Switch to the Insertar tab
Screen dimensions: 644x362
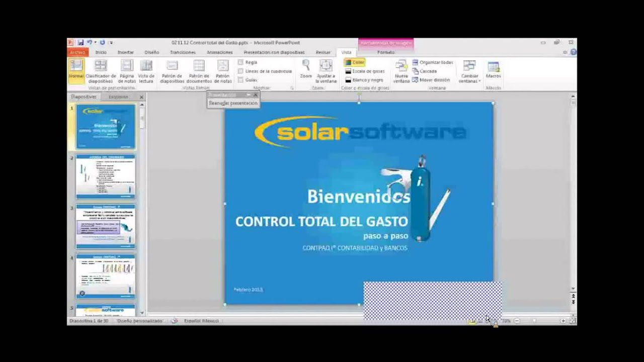pyautogui.click(x=125, y=52)
